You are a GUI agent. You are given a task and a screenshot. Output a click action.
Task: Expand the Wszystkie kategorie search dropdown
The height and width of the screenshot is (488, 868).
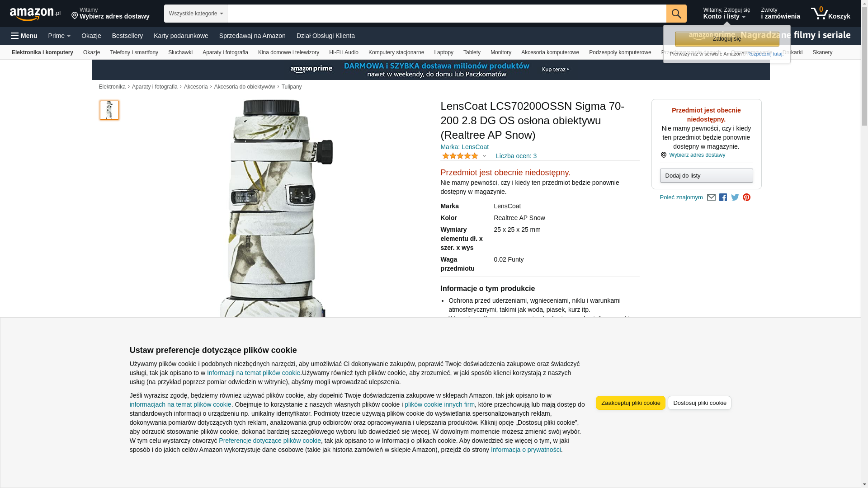tap(196, 14)
